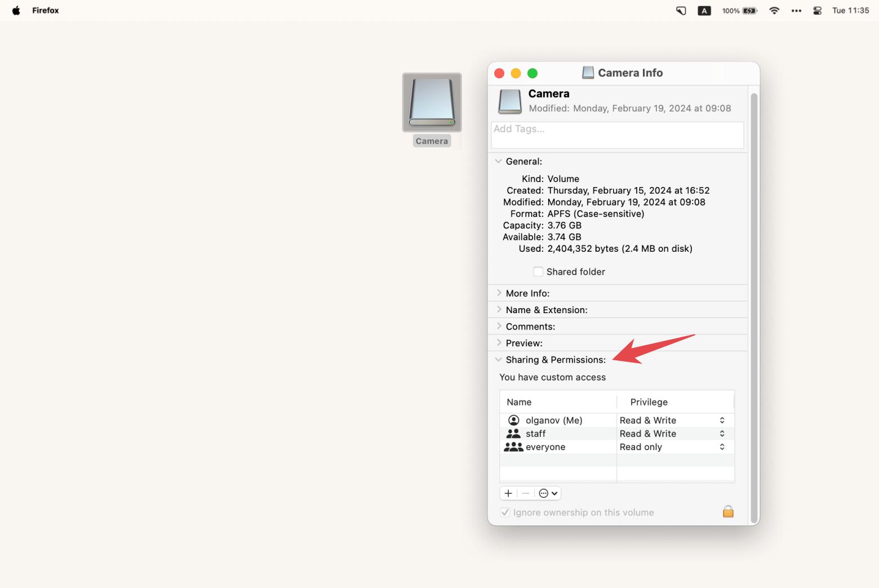Add a user with the plus button
The width and height of the screenshot is (879, 588).
tap(508, 493)
